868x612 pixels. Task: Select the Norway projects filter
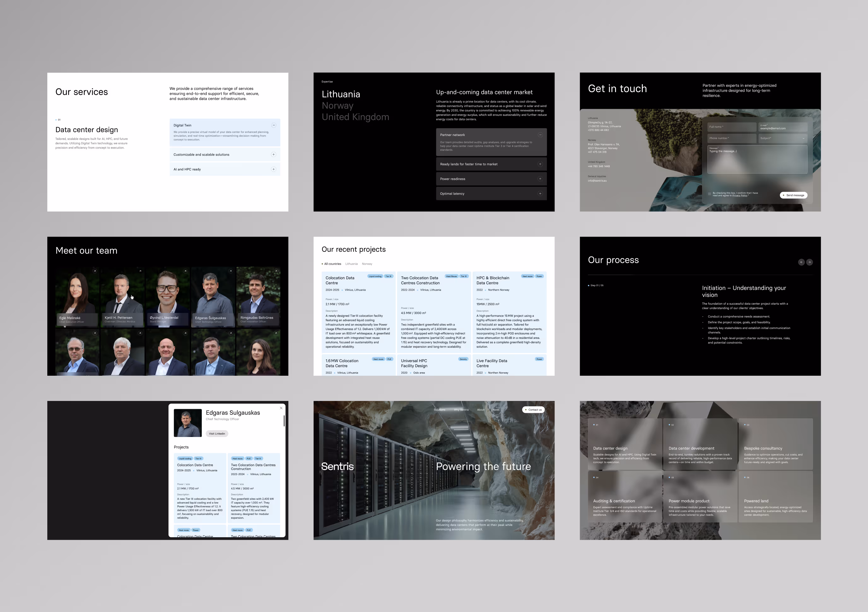367,264
